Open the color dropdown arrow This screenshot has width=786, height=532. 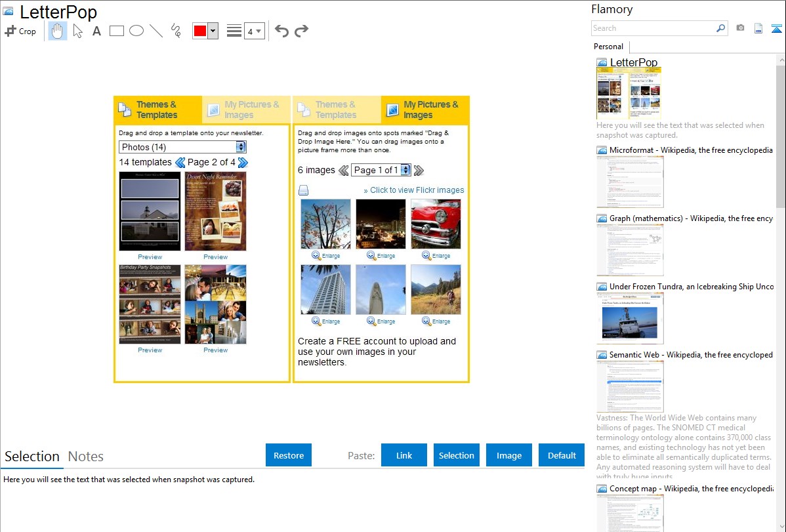pyautogui.click(x=213, y=31)
